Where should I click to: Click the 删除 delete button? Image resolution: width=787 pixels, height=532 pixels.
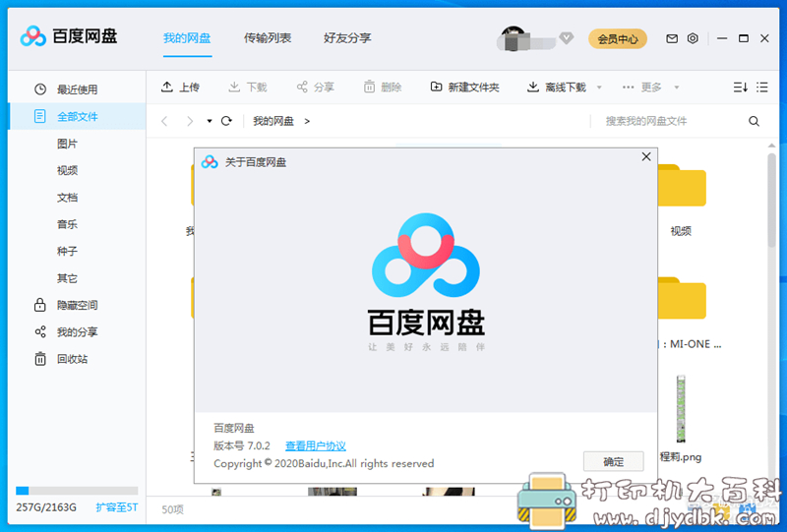[x=383, y=88]
